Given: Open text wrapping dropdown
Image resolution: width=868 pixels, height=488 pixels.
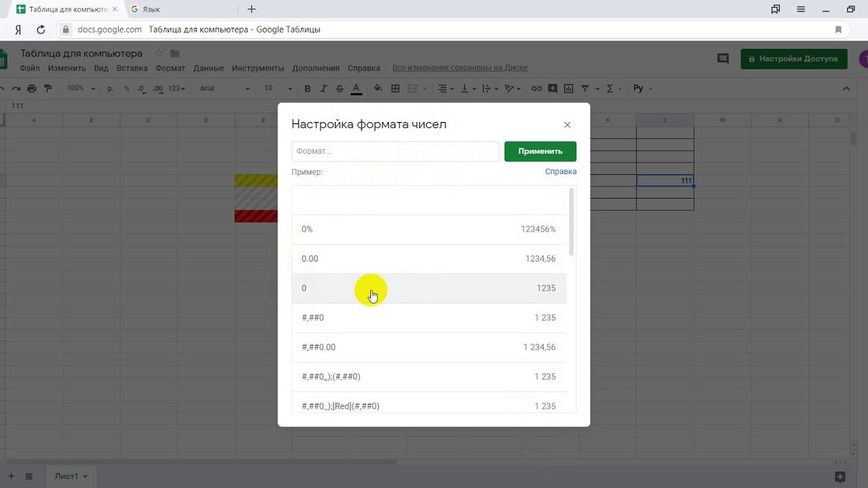Looking at the screenshot, I should pyautogui.click(x=490, y=88).
